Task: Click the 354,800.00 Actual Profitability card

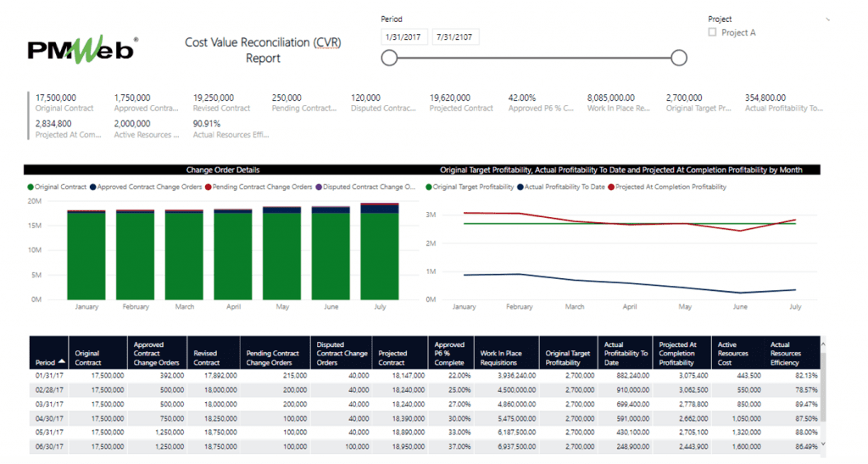Action: point(784,103)
